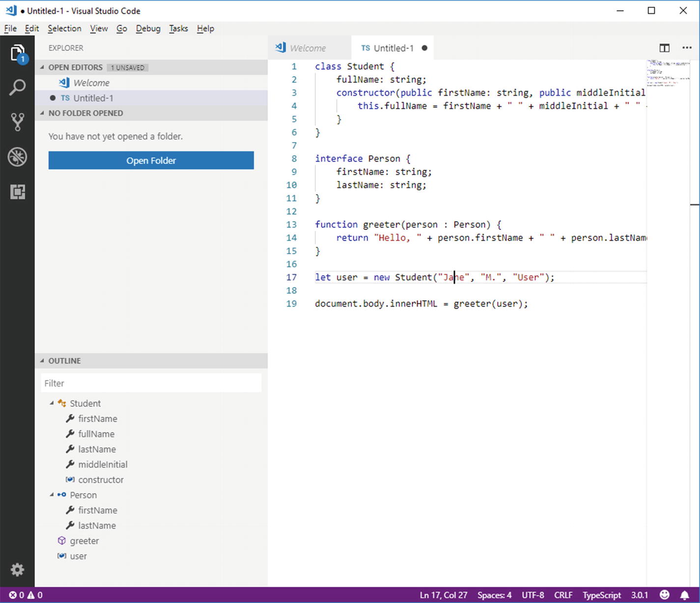Viewport: 700px width, 603px height.
Task: Open the Debug menu
Action: tap(148, 29)
